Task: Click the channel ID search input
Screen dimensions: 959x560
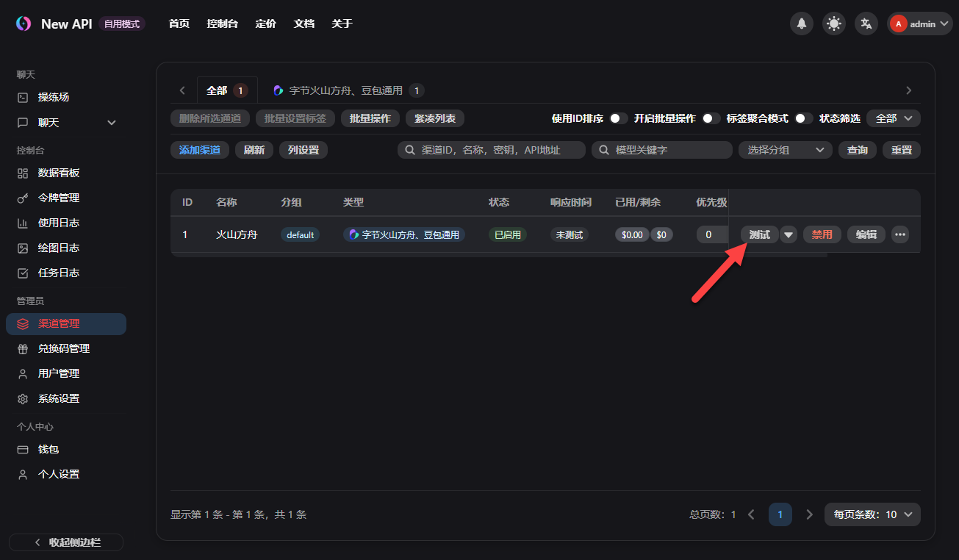Action: [491, 149]
